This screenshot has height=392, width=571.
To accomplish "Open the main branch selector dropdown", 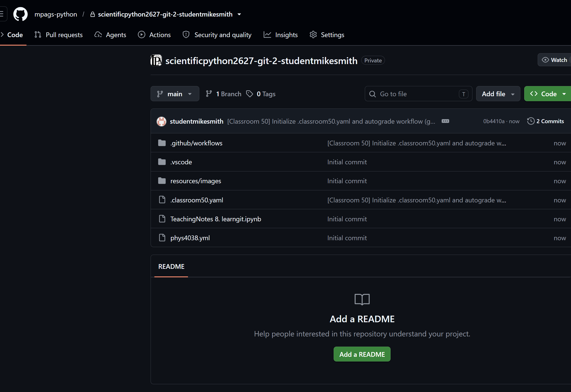I will (x=175, y=94).
